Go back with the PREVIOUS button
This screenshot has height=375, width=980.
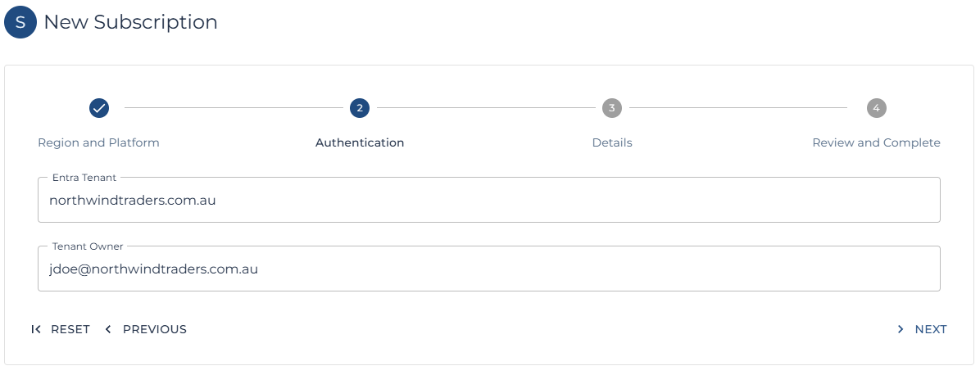(x=154, y=329)
